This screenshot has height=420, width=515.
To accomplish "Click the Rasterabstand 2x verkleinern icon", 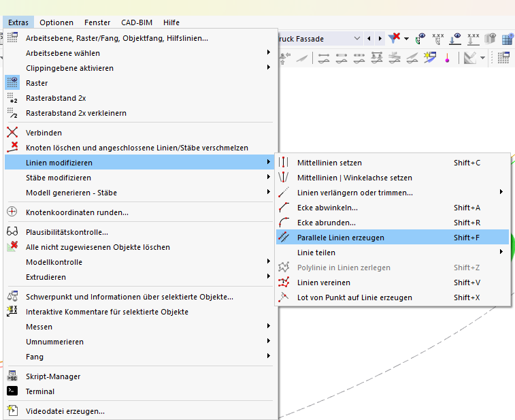I will (x=12, y=113).
